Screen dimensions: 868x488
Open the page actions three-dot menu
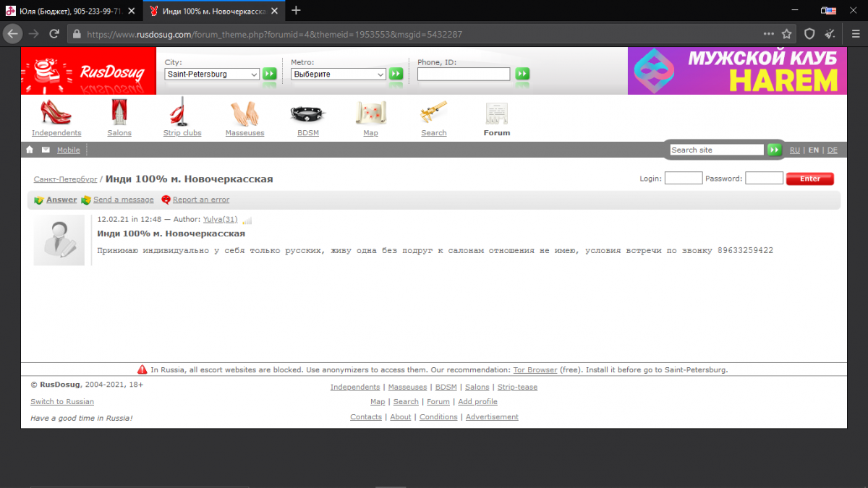(x=768, y=34)
